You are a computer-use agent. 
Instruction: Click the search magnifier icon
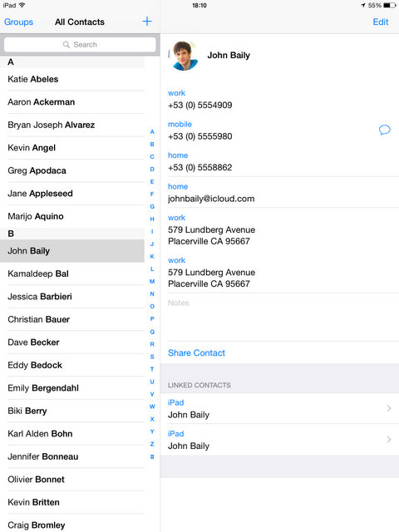coord(66,44)
